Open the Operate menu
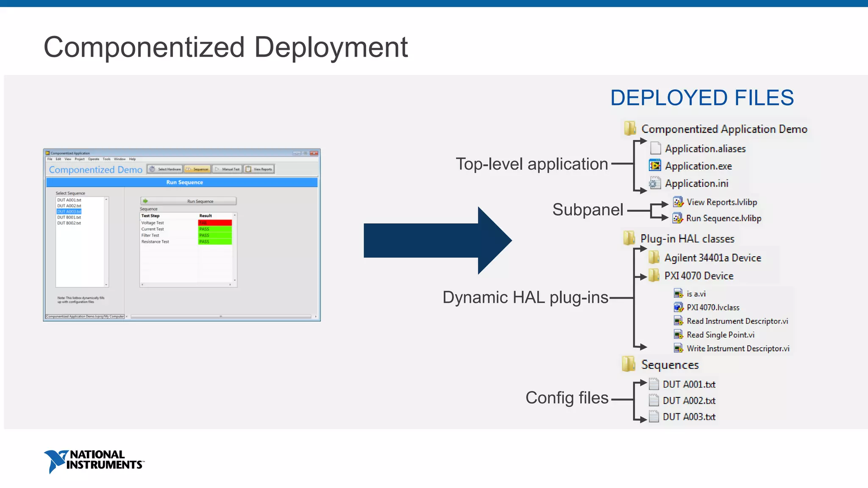The width and height of the screenshot is (868, 488). pyautogui.click(x=94, y=159)
